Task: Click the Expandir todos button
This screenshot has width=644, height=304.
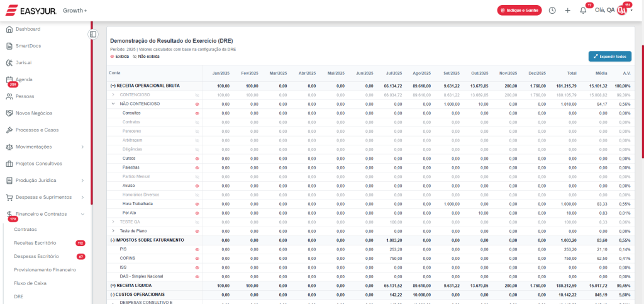Action: pos(609,57)
